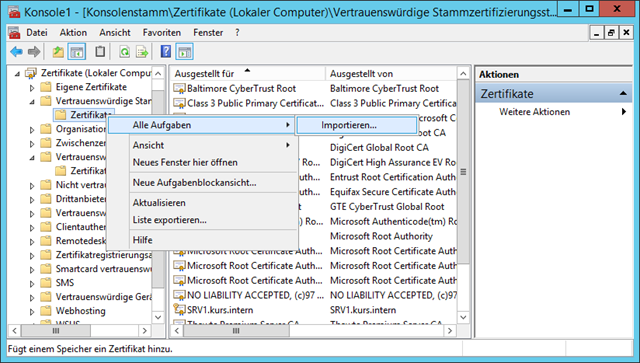
Task: Click the Microsoft Root Authority issuer cell
Action: tap(381, 236)
